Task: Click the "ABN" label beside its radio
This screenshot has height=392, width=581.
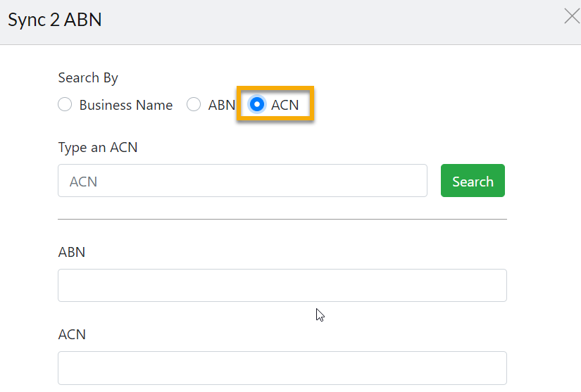Action: (222, 105)
